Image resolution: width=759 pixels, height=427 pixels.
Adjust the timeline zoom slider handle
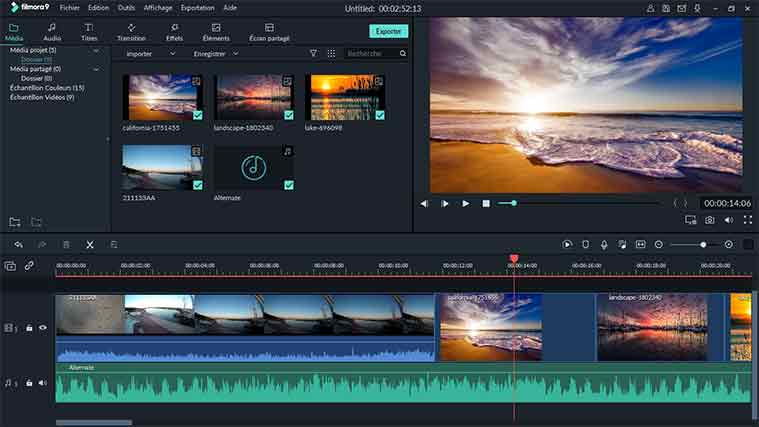(703, 244)
